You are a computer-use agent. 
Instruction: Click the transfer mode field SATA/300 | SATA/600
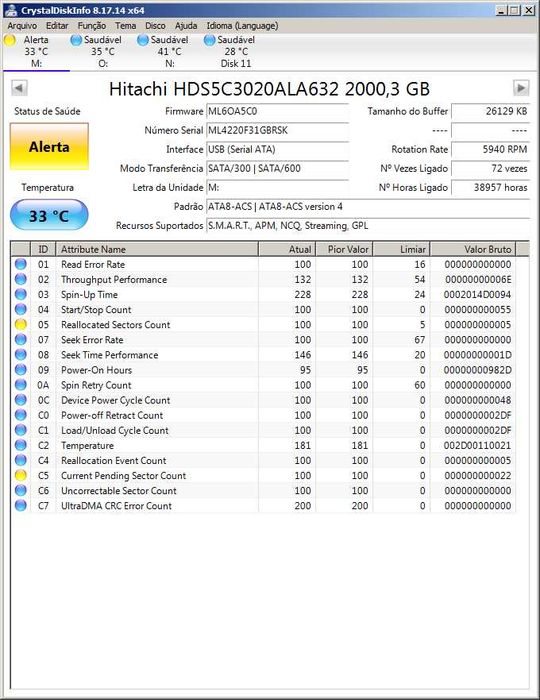277,169
